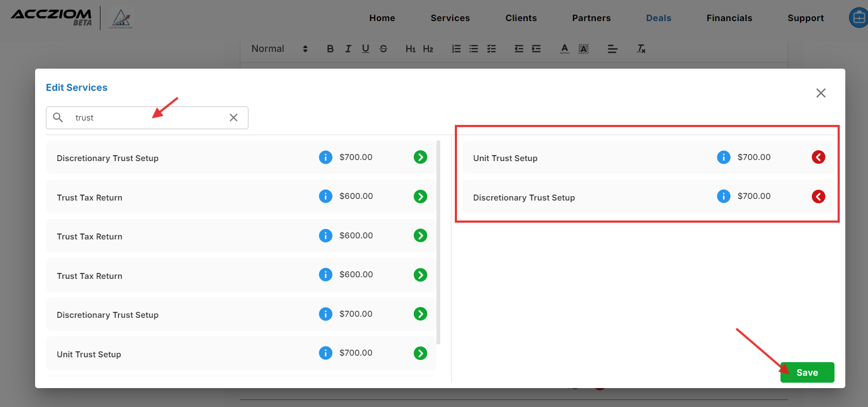Open Partners menu item
This screenshot has width=868, height=407.
[x=591, y=18]
